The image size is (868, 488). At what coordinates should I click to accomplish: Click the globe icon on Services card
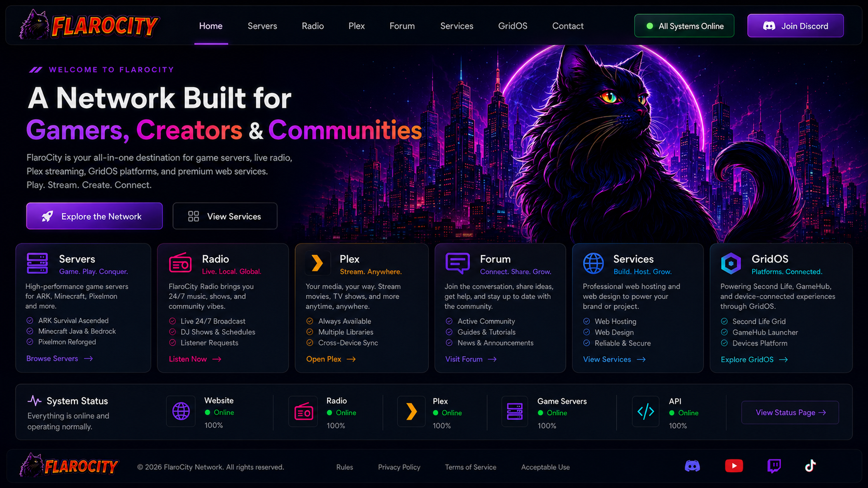pos(593,263)
